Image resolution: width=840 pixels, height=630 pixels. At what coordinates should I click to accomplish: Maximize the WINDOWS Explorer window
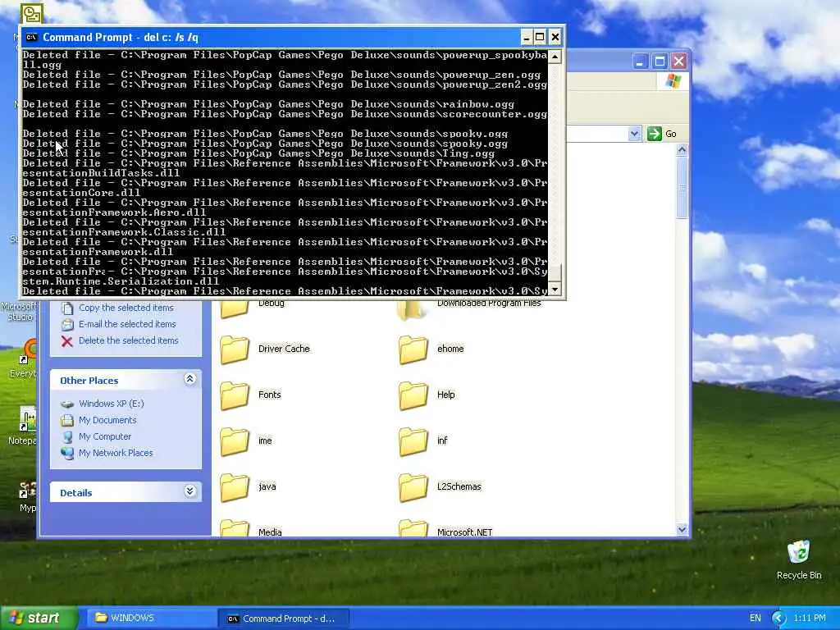(x=660, y=61)
